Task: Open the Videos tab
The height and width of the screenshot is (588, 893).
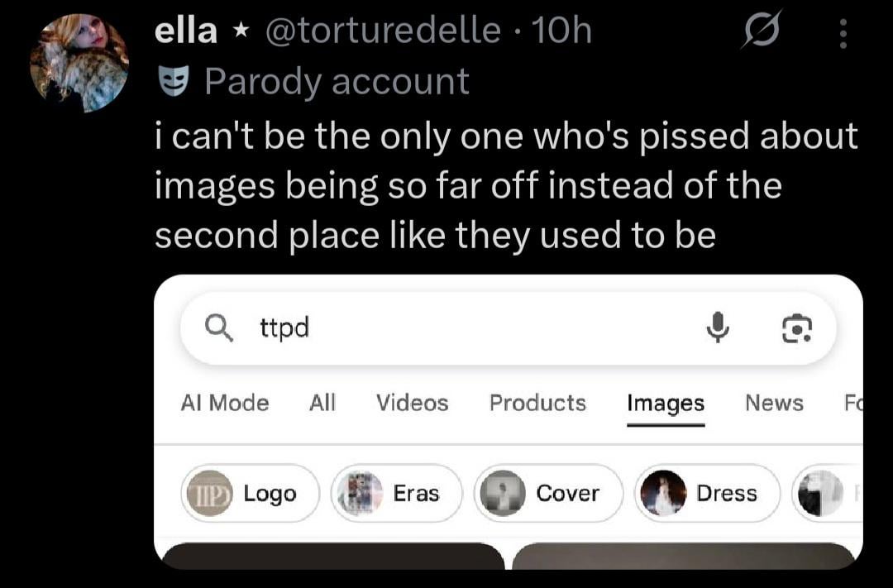Action: (x=412, y=403)
